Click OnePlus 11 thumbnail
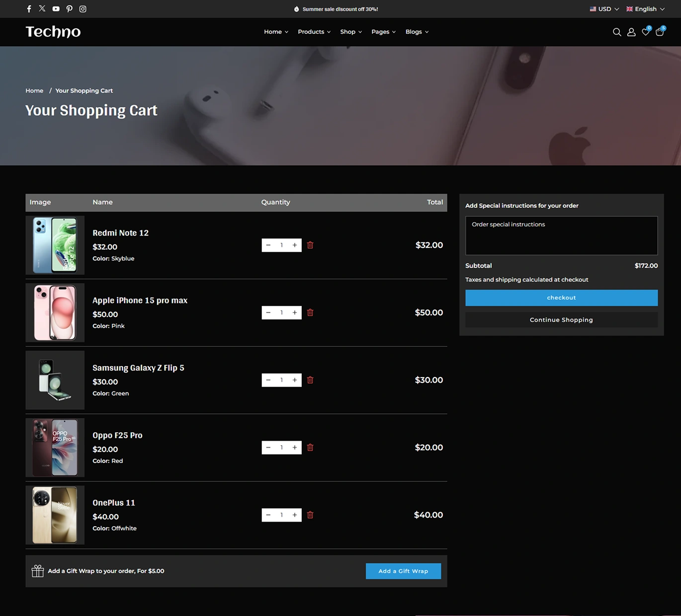Viewport: 681px width, 616px height. tap(55, 515)
